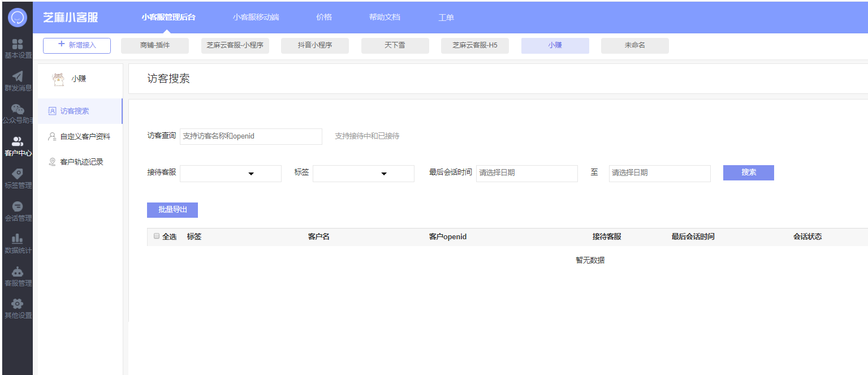Open 数据统计 bar chart icon
The width and height of the screenshot is (868, 375).
coord(18,239)
